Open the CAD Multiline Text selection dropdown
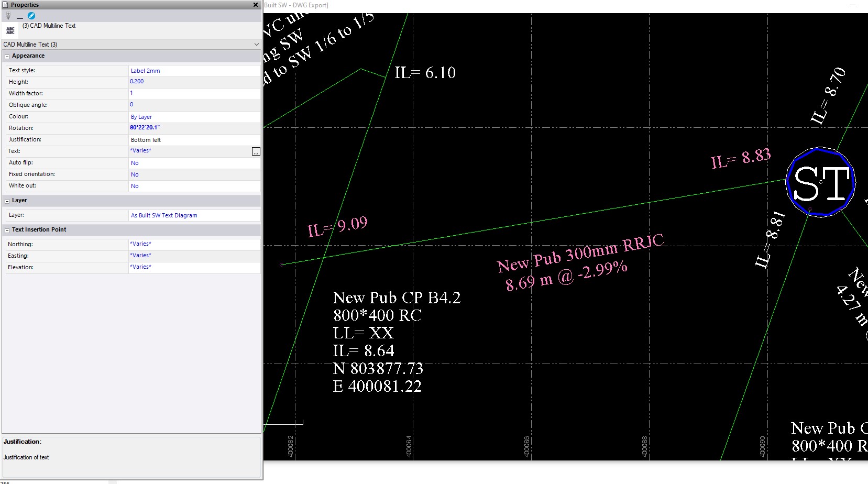This screenshot has width=868, height=484. click(x=256, y=45)
